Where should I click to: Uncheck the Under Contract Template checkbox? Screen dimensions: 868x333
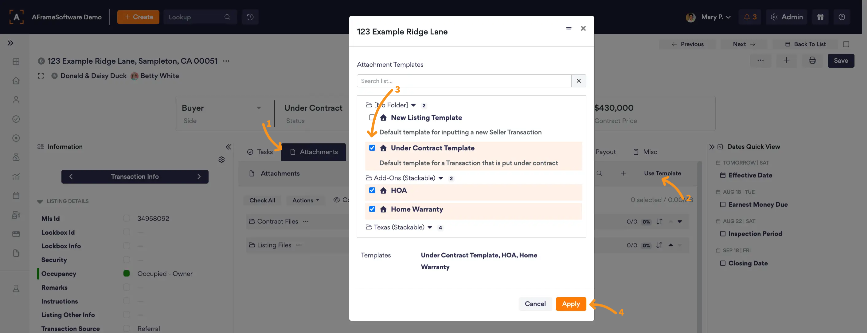(x=372, y=148)
